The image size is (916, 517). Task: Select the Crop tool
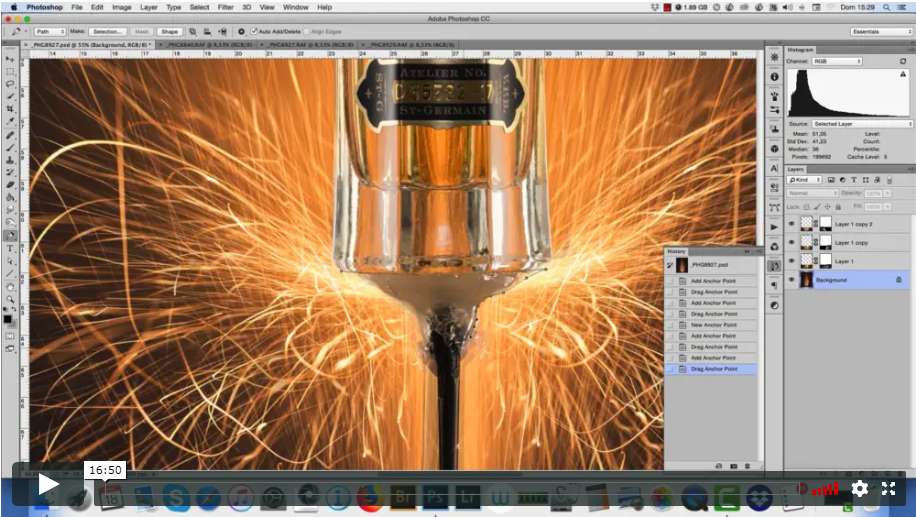pos(10,109)
